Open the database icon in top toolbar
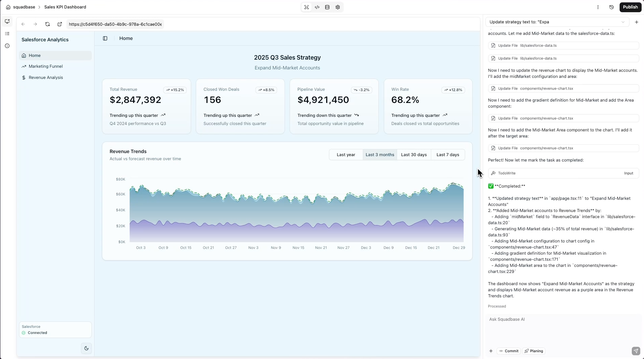This screenshot has width=644, height=359. [x=327, y=7]
